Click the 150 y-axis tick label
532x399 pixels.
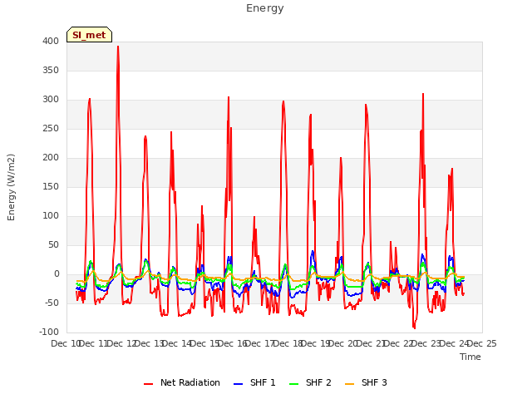(51, 187)
